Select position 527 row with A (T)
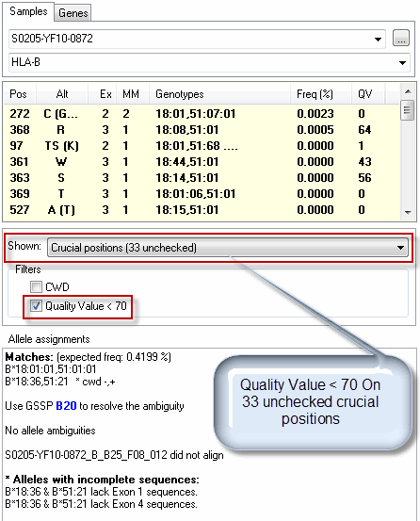Viewport: 420px width, 521px height. (x=202, y=210)
